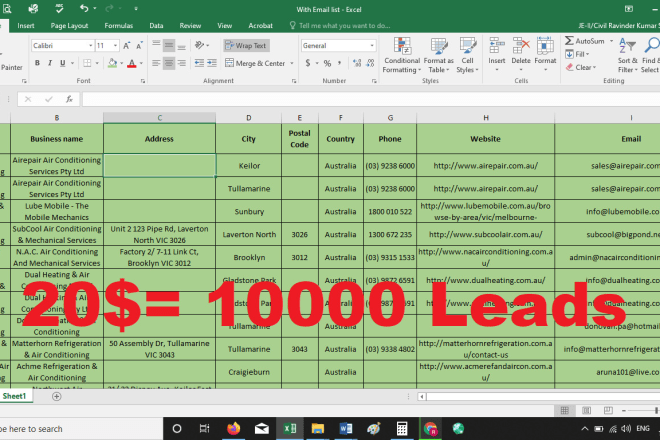
Task: Align text to the left
Action: click(x=156, y=63)
